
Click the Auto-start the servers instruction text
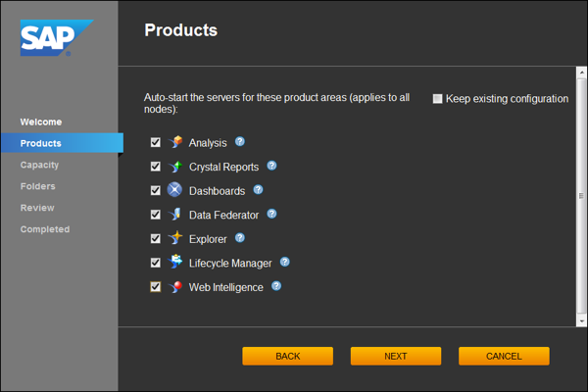pos(276,103)
